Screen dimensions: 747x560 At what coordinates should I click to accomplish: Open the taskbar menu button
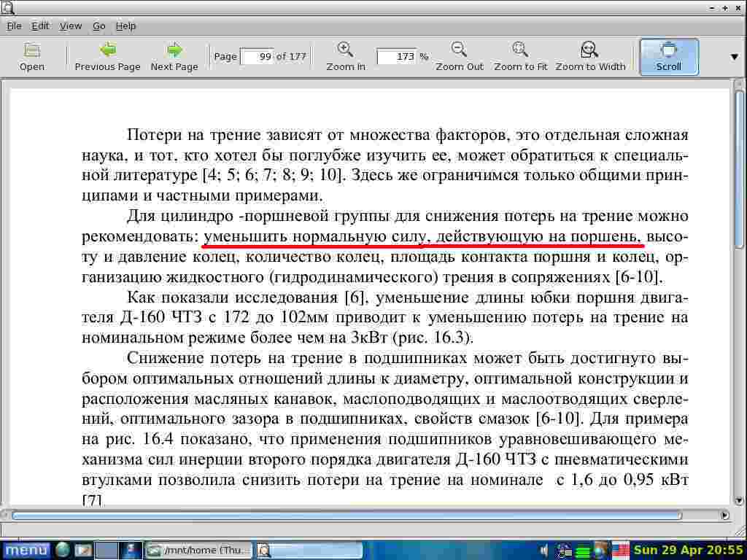click(x=26, y=551)
